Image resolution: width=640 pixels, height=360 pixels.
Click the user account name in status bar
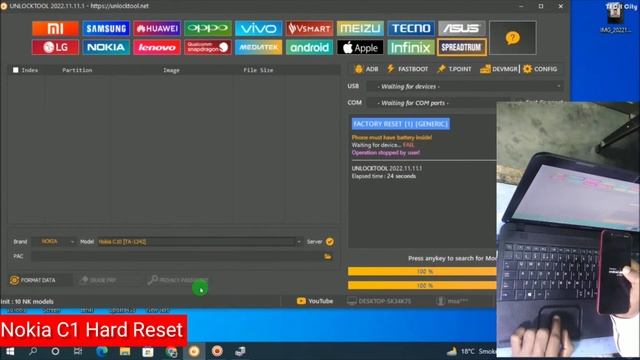pos(452,301)
